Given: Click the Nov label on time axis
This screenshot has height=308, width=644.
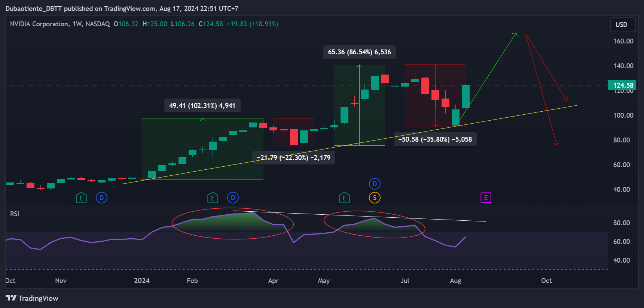Looking at the screenshot, I should click(x=61, y=281).
